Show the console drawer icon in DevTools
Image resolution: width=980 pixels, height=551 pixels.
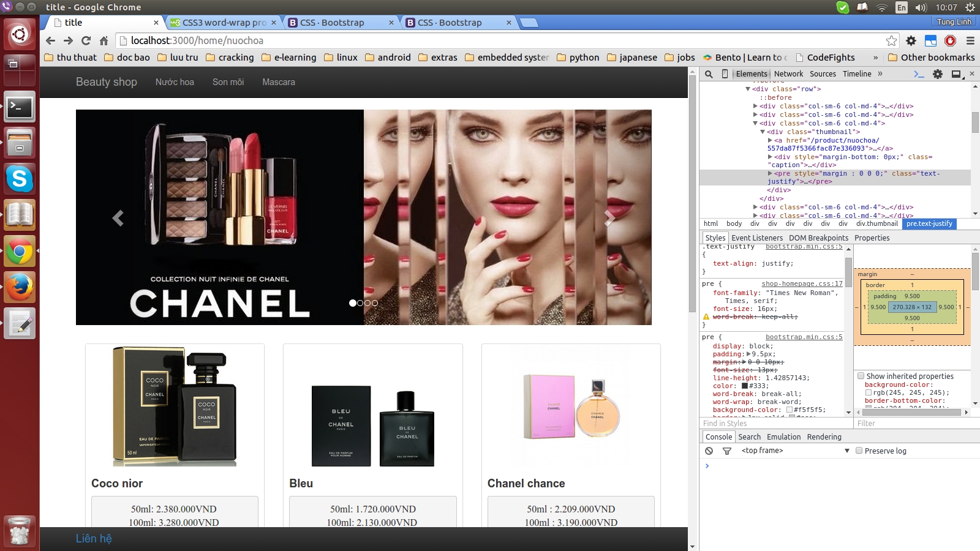(x=919, y=74)
